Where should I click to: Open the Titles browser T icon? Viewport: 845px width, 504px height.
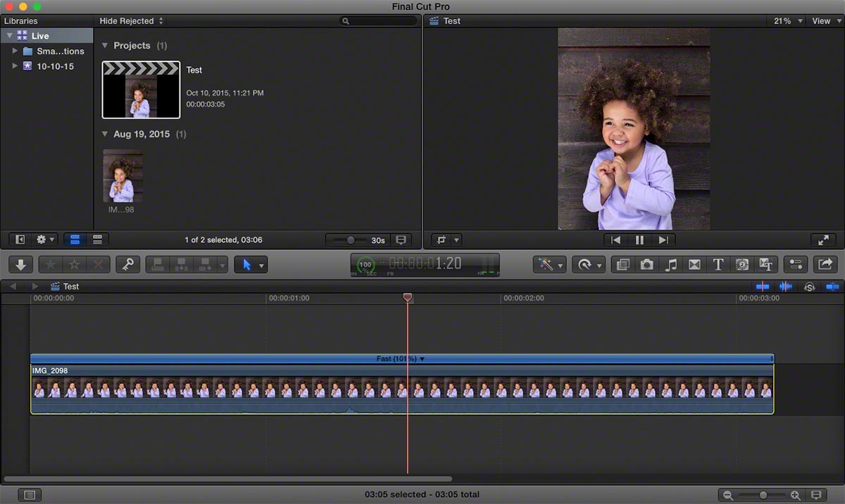tap(718, 265)
